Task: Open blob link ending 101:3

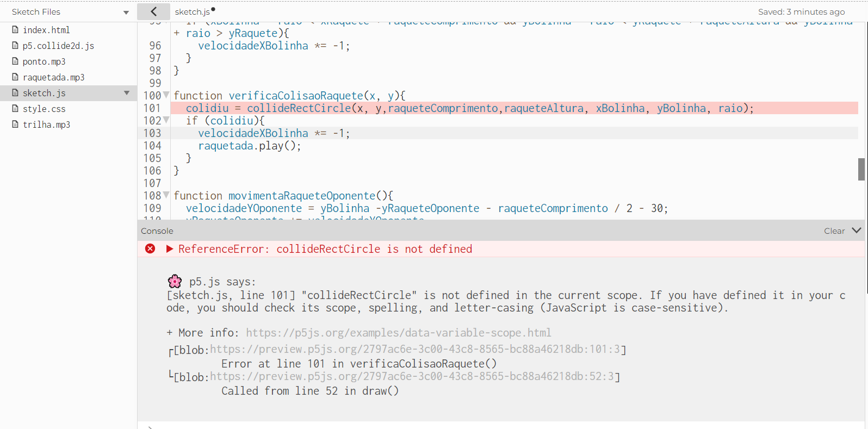Action: pos(415,350)
